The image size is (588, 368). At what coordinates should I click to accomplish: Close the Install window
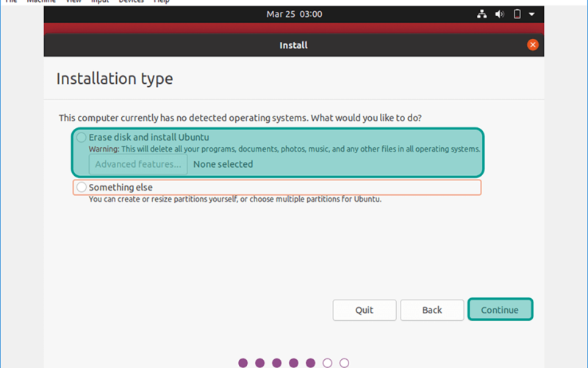point(532,45)
